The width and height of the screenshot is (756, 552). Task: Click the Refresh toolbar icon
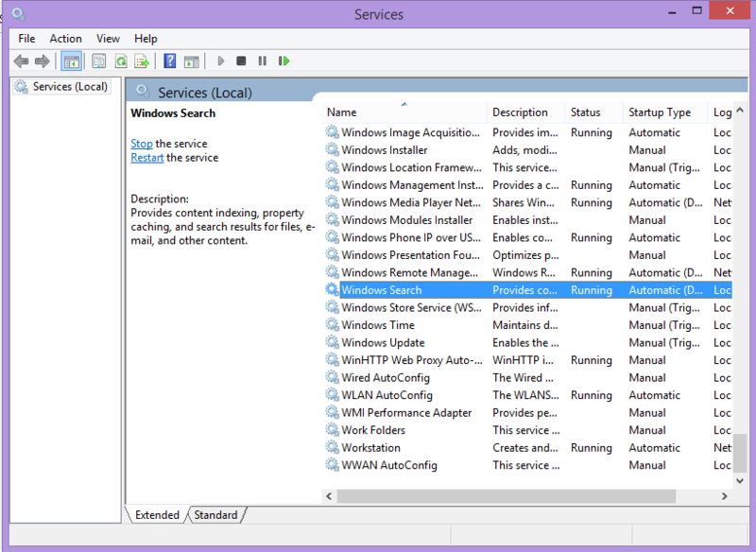[x=121, y=61]
